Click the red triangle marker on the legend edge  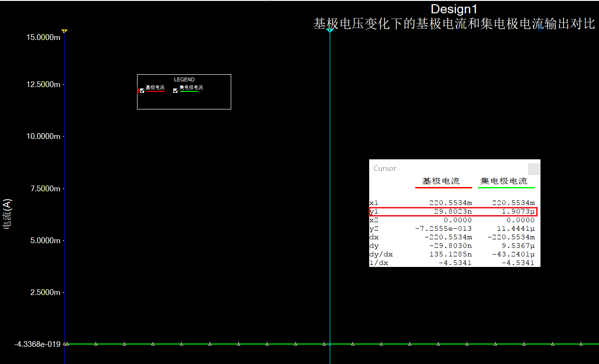tap(138, 90)
